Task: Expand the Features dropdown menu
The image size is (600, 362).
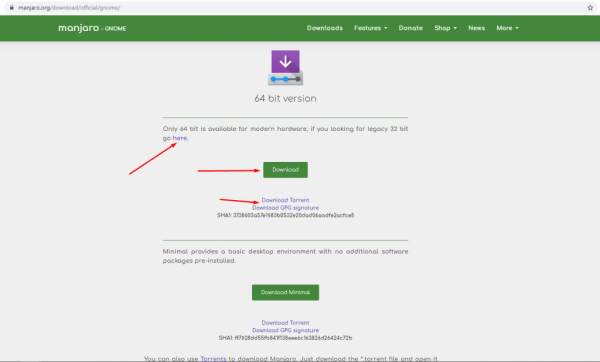Action: [x=370, y=28]
